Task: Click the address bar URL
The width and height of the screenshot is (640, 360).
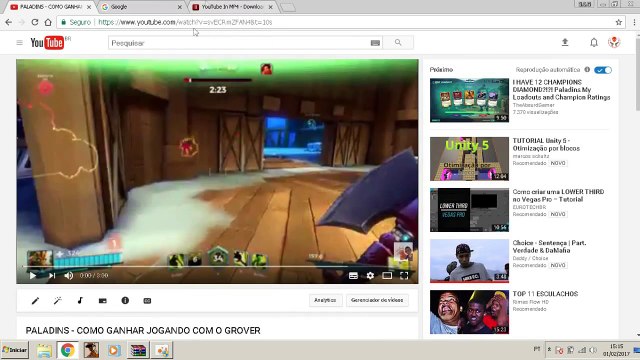Action: coord(185,22)
